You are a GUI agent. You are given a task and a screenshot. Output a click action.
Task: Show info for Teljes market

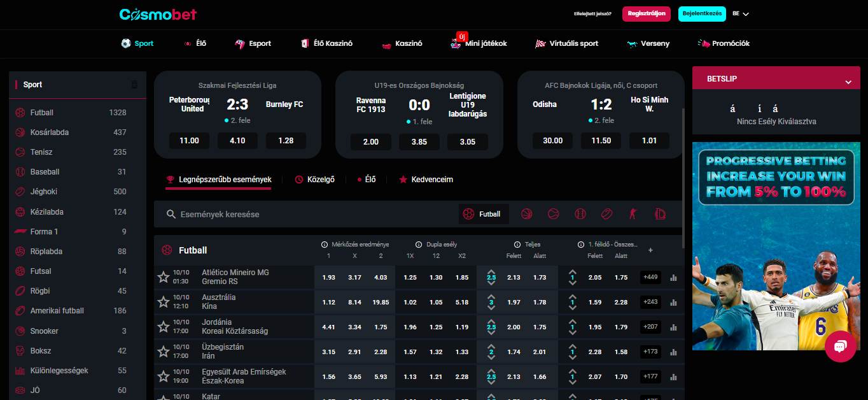517,245
